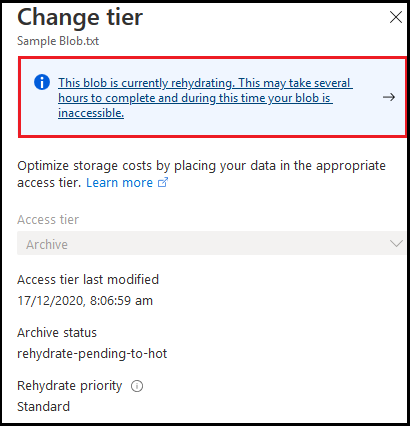Select the rehydrate-pending-to-hot status value
Screen dimensions: 410x426
(x=92, y=354)
